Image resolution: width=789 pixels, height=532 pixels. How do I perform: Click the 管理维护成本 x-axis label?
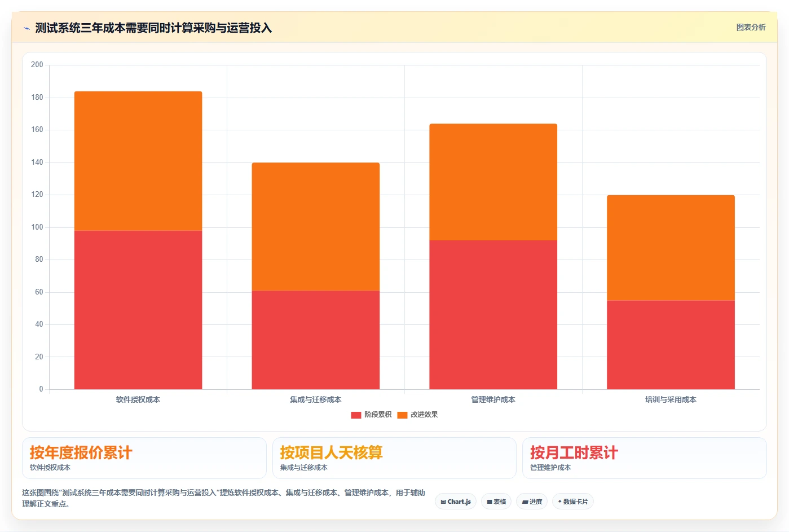coord(493,399)
